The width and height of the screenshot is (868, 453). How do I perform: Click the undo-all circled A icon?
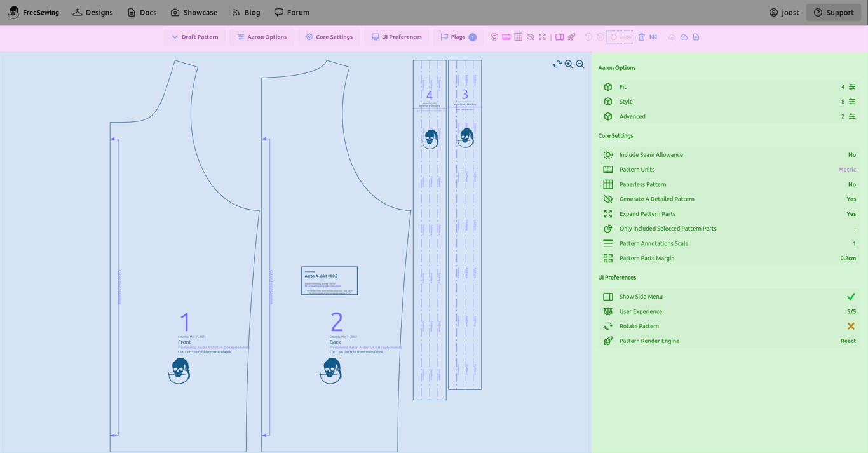click(x=600, y=37)
